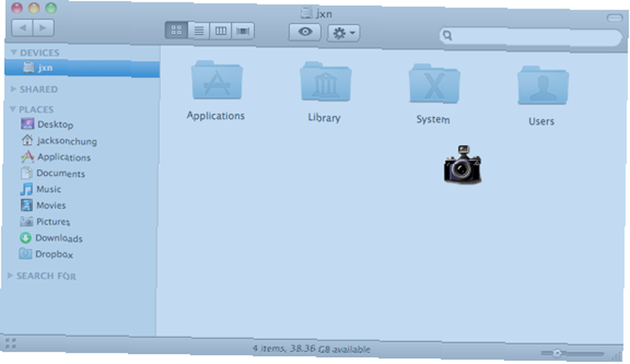Screen dimensions: 630x364
Task: Click the magnifier icon in search field
Action: [x=447, y=35]
